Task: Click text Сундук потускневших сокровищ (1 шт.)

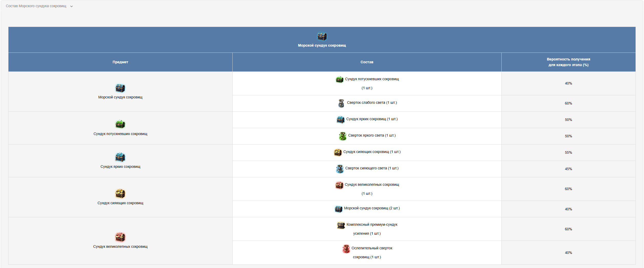Action: pyautogui.click(x=372, y=84)
